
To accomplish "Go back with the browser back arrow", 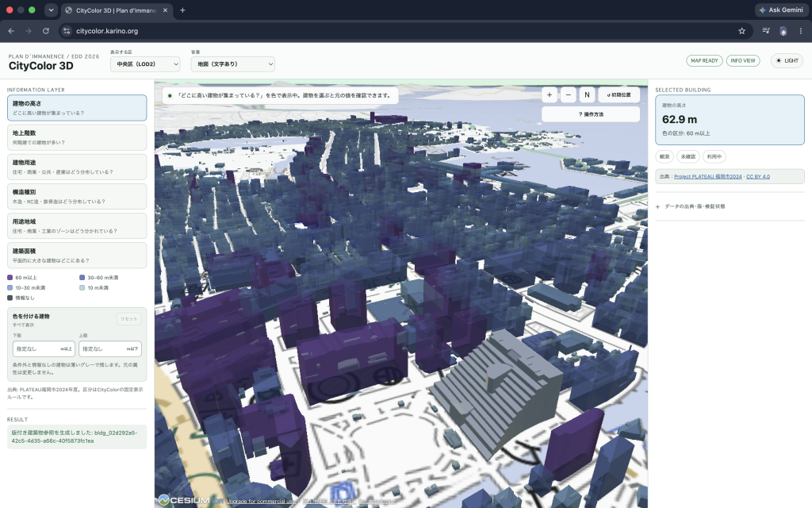I will [11, 31].
